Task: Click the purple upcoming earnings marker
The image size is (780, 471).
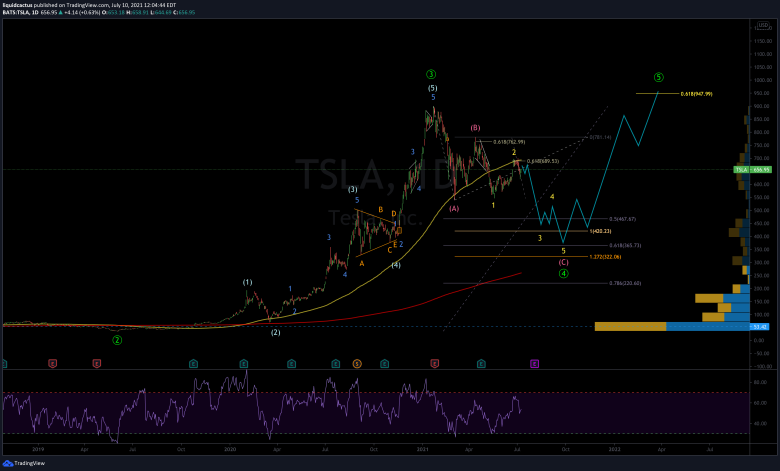Action: (534, 364)
